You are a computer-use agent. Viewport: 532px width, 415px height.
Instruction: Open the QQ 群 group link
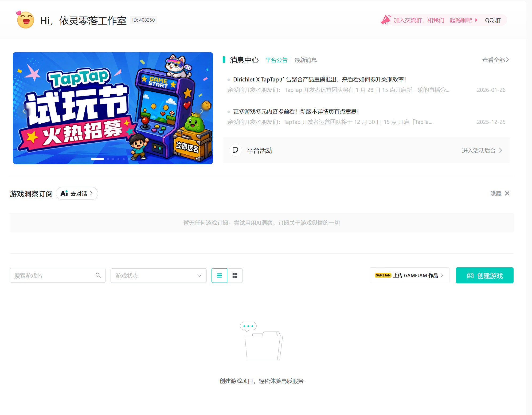point(493,20)
